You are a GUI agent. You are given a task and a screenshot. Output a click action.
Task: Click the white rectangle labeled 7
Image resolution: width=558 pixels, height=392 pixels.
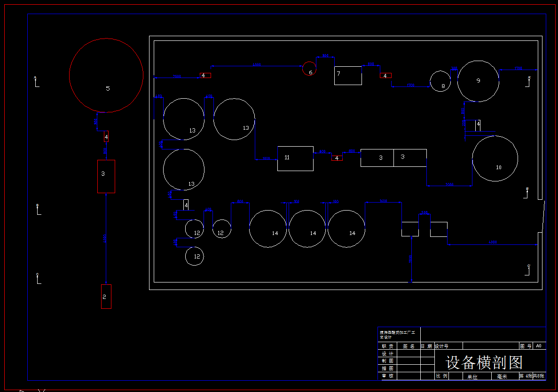click(x=348, y=76)
